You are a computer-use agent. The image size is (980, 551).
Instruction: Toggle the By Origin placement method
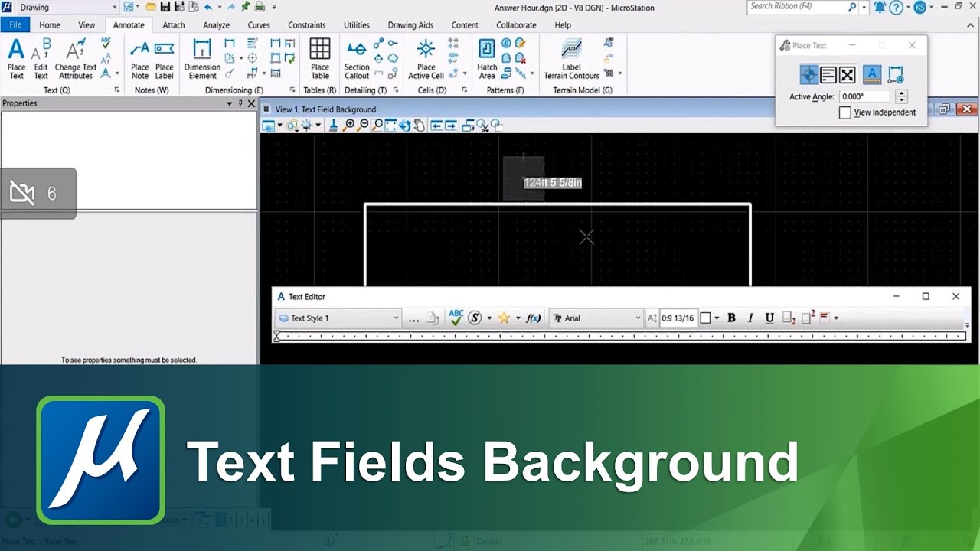[x=808, y=75]
